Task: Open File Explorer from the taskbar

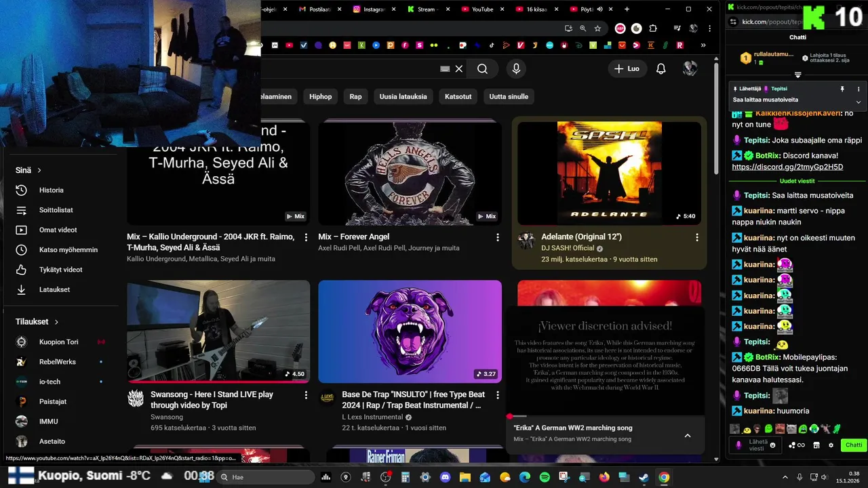Action: click(x=465, y=477)
